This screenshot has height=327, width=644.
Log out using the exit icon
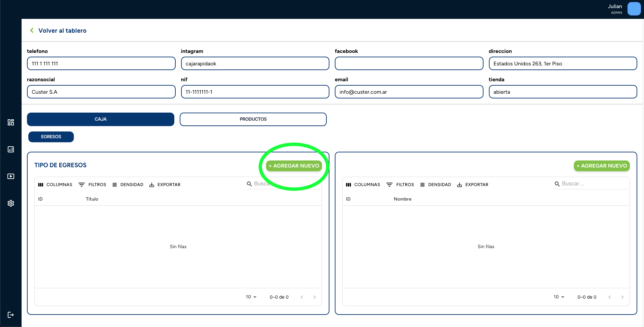(11, 315)
